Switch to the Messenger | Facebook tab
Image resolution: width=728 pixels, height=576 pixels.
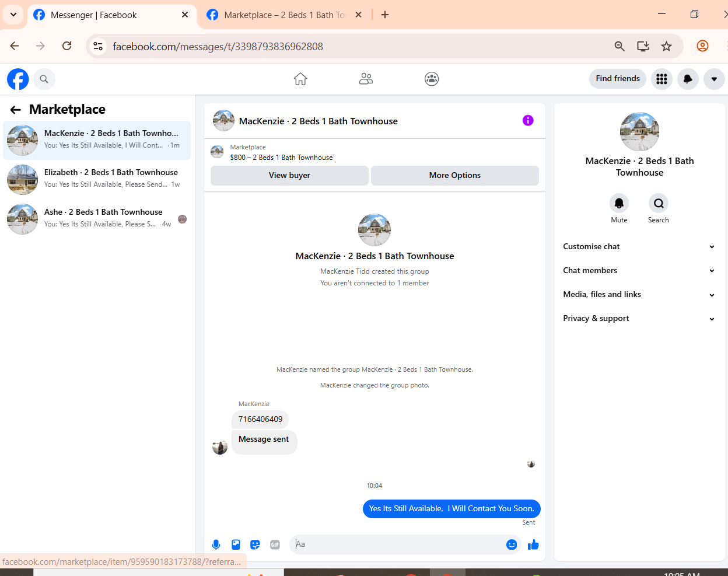pos(111,15)
